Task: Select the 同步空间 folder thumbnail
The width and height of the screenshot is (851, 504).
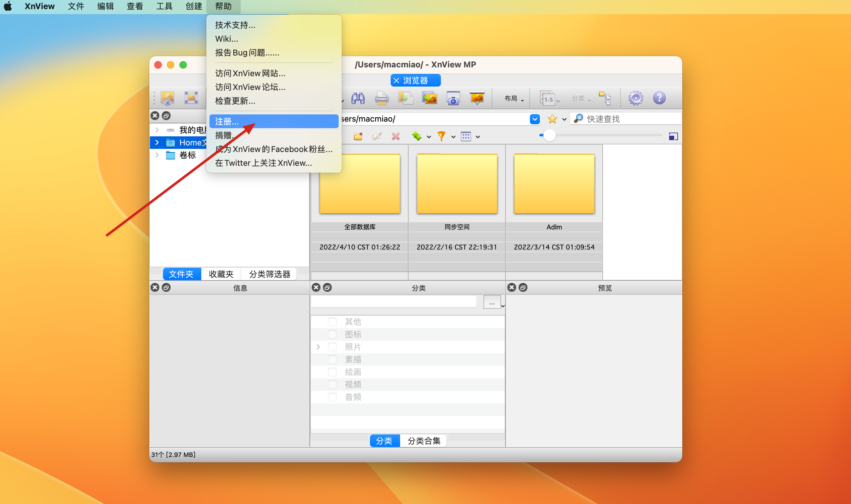Action: pos(457,184)
